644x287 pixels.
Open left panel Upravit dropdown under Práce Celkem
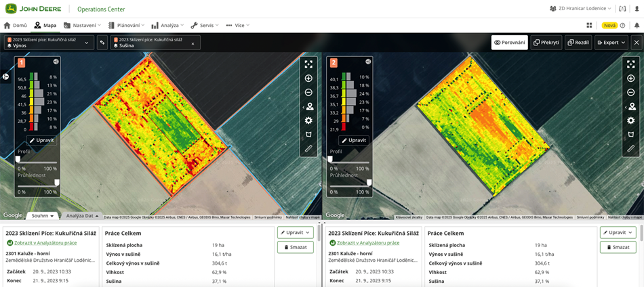pos(296,232)
